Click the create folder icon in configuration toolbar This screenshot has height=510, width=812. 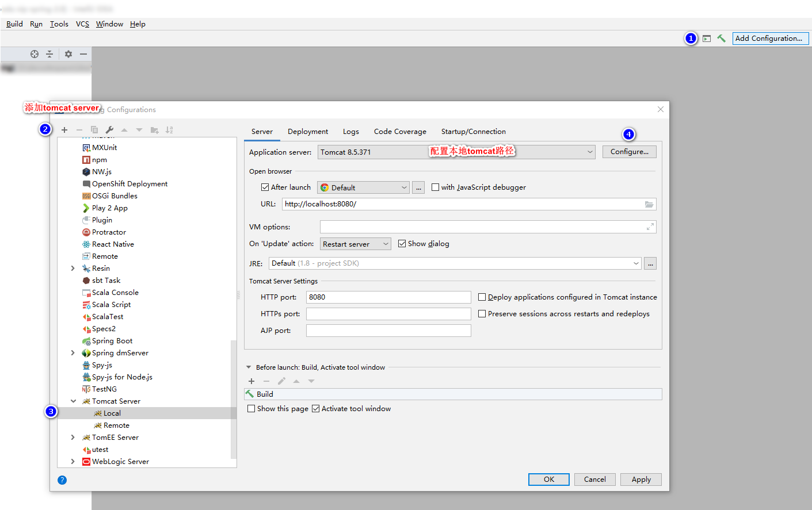pyautogui.click(x=154, y=130)
